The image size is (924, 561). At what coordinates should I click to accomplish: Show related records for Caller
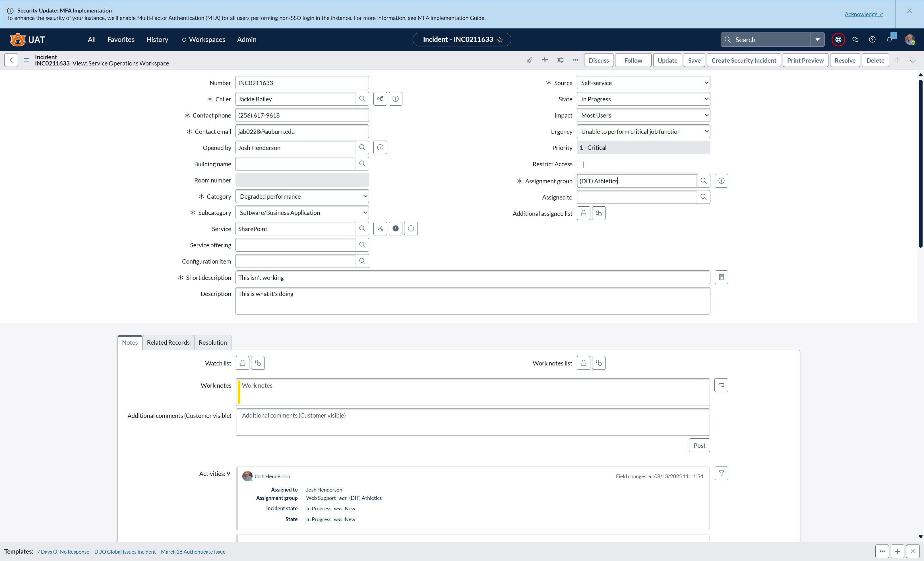[380, 99]
